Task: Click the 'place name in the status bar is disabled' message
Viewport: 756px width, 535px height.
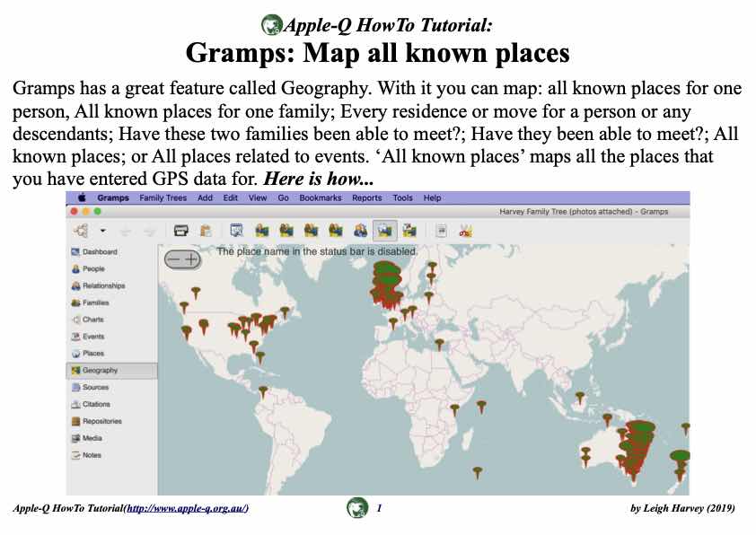Action: [316, 251]
